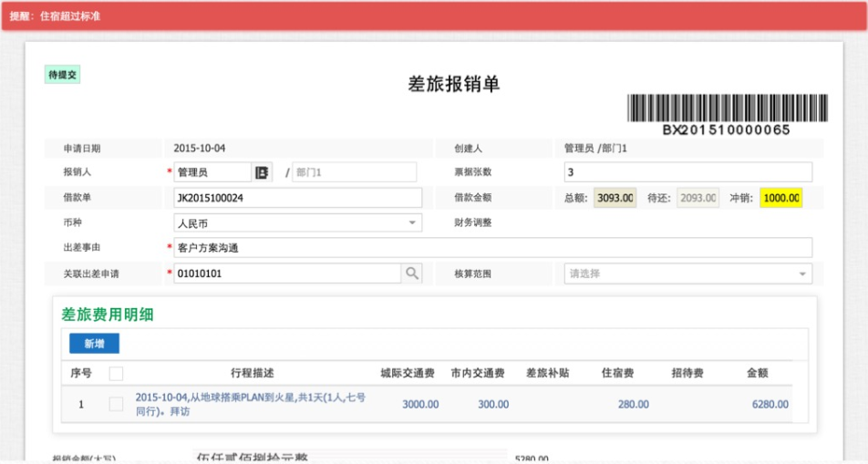Click the 财务调整 label
Screen dimensions: 868x464
coord(472,222)
